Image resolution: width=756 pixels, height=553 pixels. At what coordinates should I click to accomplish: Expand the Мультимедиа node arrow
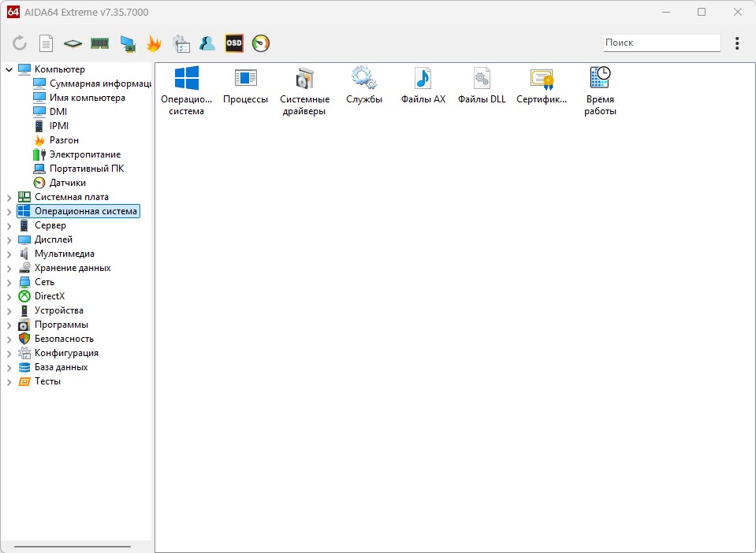coord(9,254)
